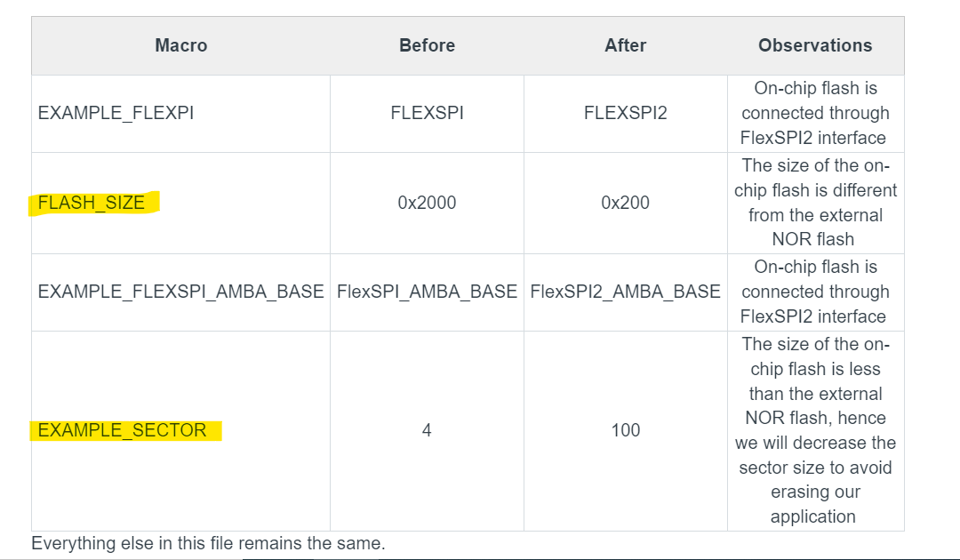Click the Before column header
The width and height of the screenshot is (960, 560).
pyautogui.click(x=427, y=45)
